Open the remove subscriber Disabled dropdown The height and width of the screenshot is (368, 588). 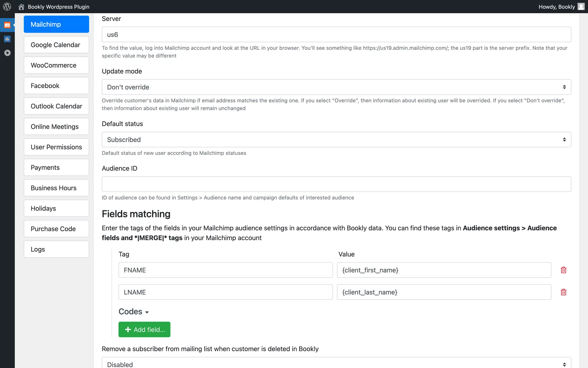pos(336,363)
